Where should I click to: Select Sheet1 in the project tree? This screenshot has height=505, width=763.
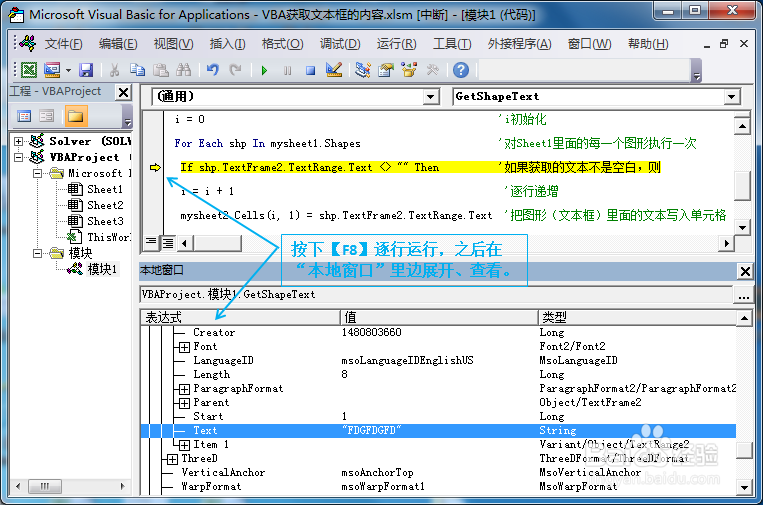tap(105, 189)
